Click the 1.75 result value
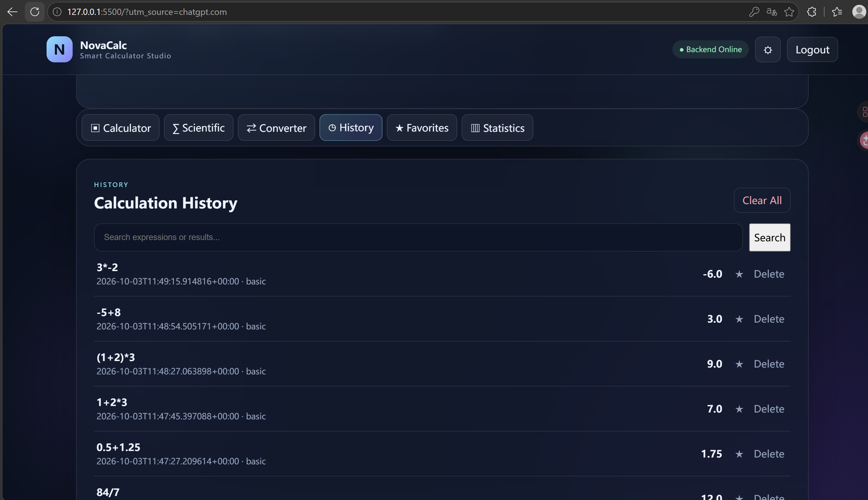Image resolution: width=868 pixels, height=500 pixels. coord(711,454)
